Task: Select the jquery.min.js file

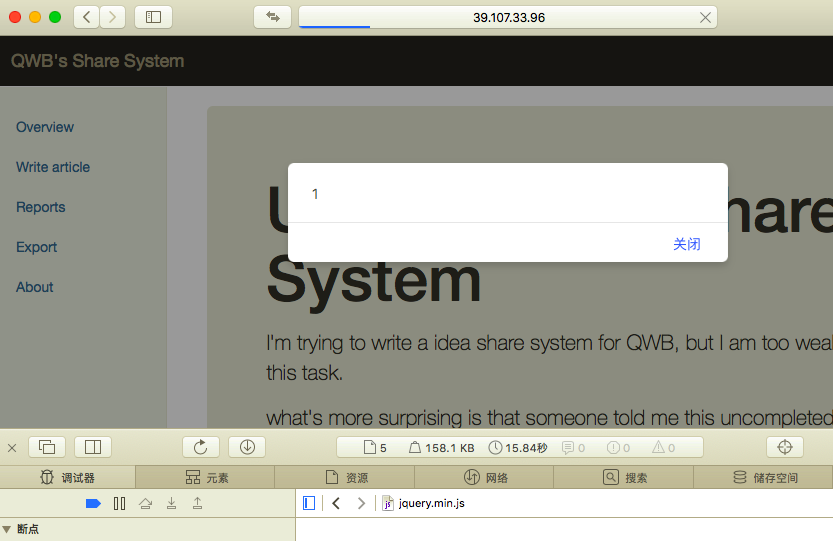Action: point(424,503)
